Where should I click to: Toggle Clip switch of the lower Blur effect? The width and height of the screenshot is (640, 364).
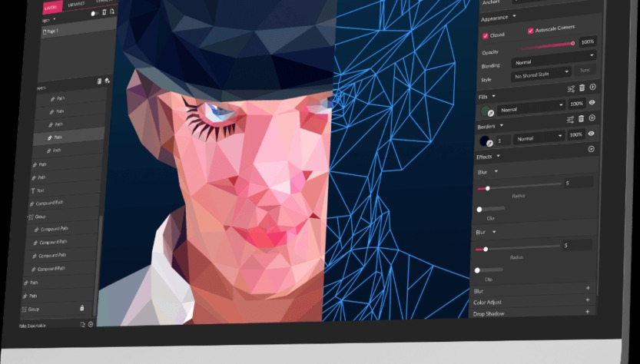pyautogui.click(x=489, y=270)
